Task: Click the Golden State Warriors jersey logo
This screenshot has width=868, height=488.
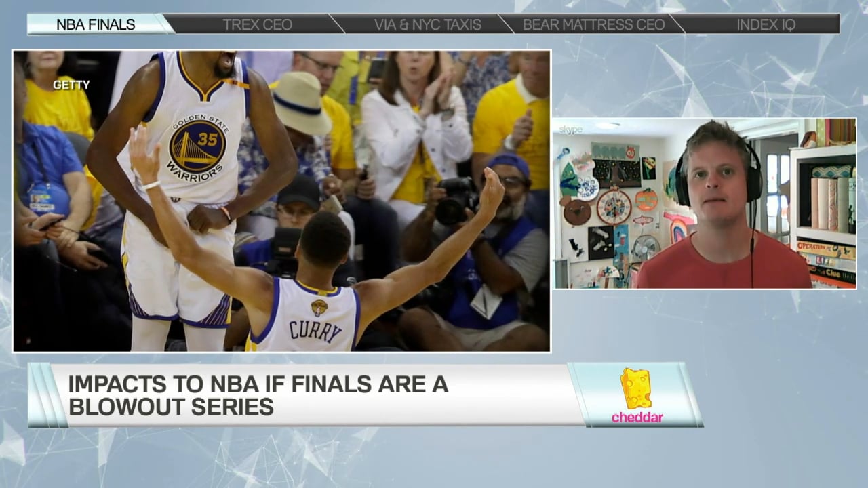Action: click(197, 146)
